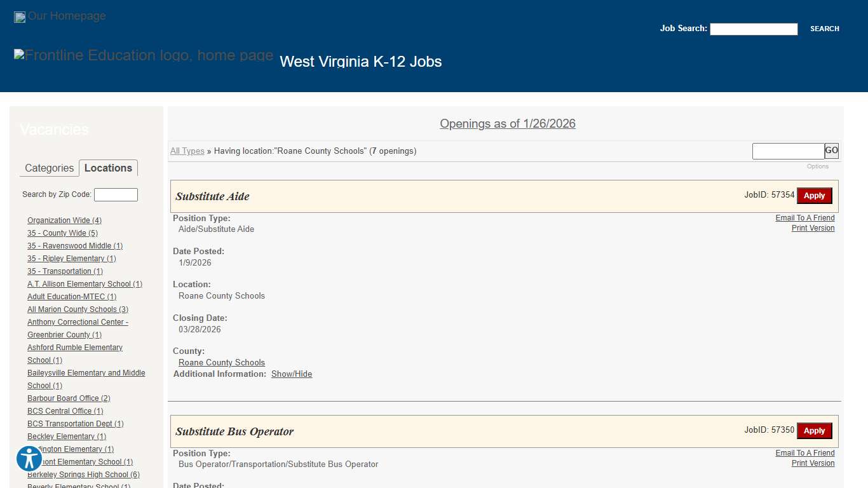Switch to the Categories tab
868x488 pixels.
pos(49,168)
